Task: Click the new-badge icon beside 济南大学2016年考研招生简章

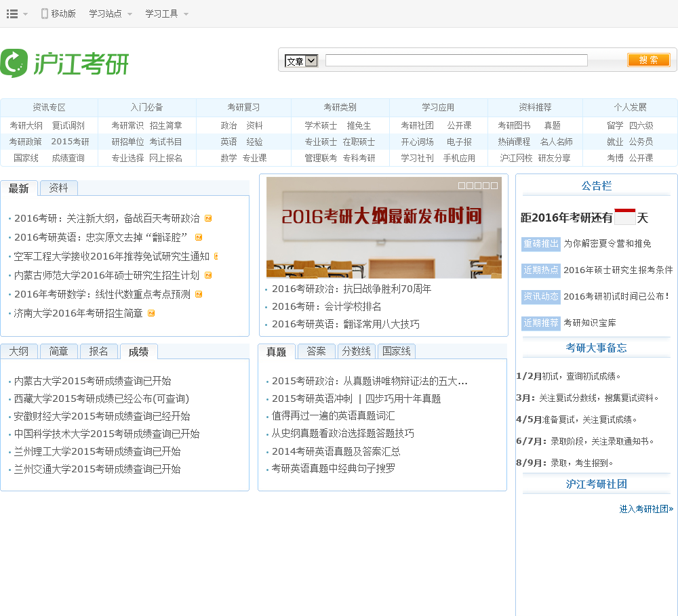Action: [151, 313]
